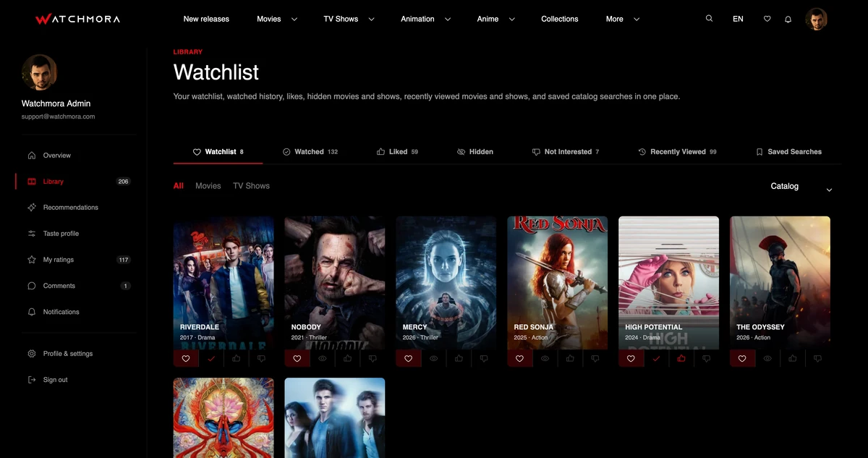The height and width of the screenshot is (458, 868).
Task: Switch to Saved Searches tab
Action: tap(788, 152)
